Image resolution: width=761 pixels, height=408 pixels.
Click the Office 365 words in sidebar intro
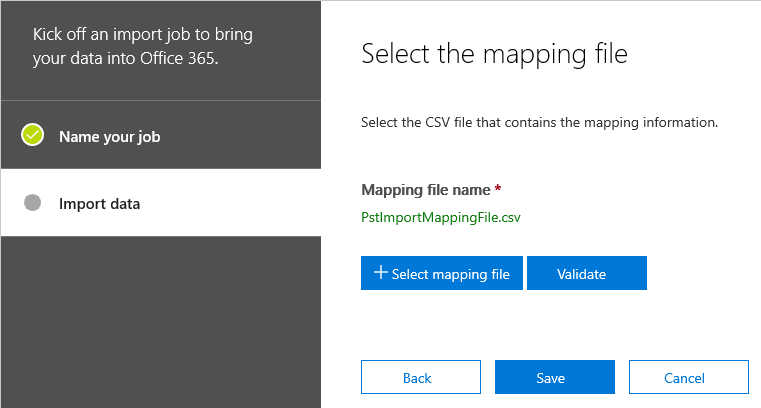tap(179, 58)
